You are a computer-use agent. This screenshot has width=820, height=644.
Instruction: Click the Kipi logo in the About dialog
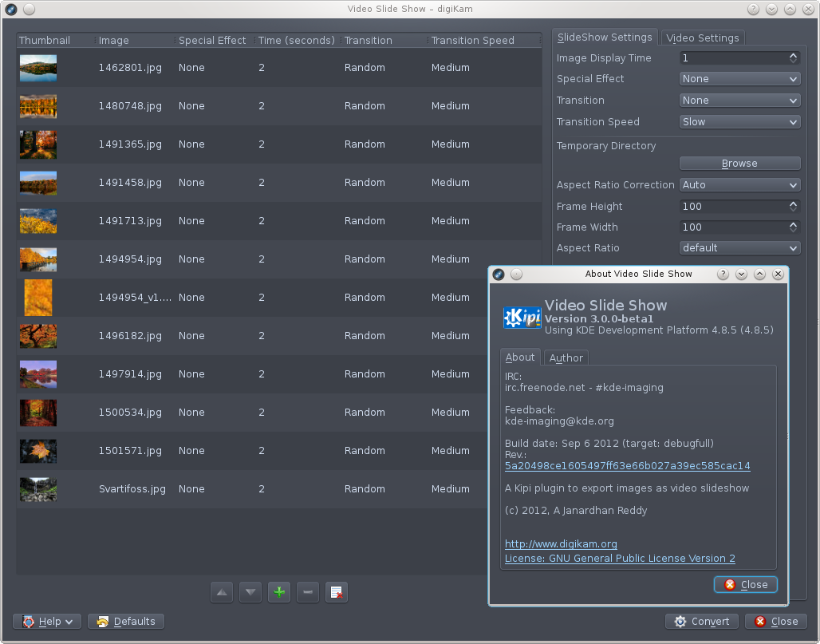tap(522, 317)
